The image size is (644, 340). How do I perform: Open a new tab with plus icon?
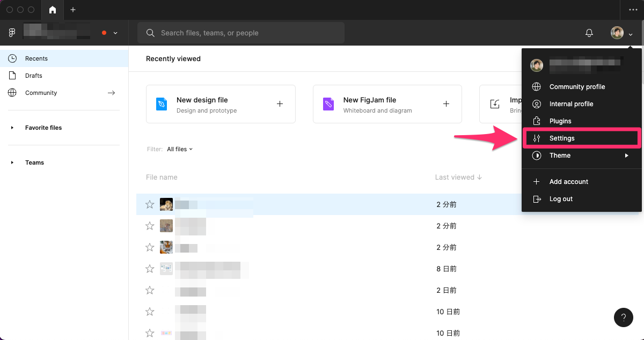point(73,10)
